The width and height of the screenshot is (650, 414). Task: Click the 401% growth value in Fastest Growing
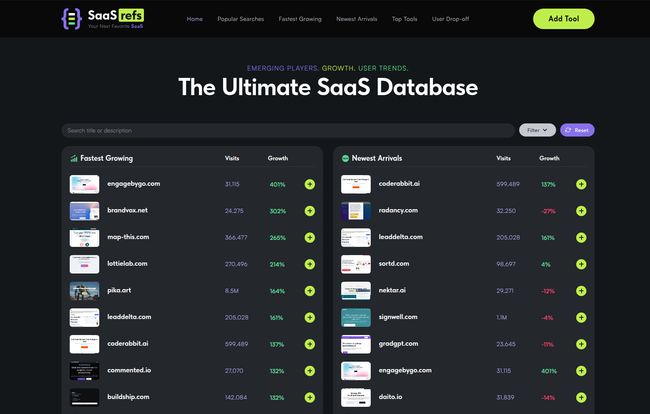tap(277, 184)
